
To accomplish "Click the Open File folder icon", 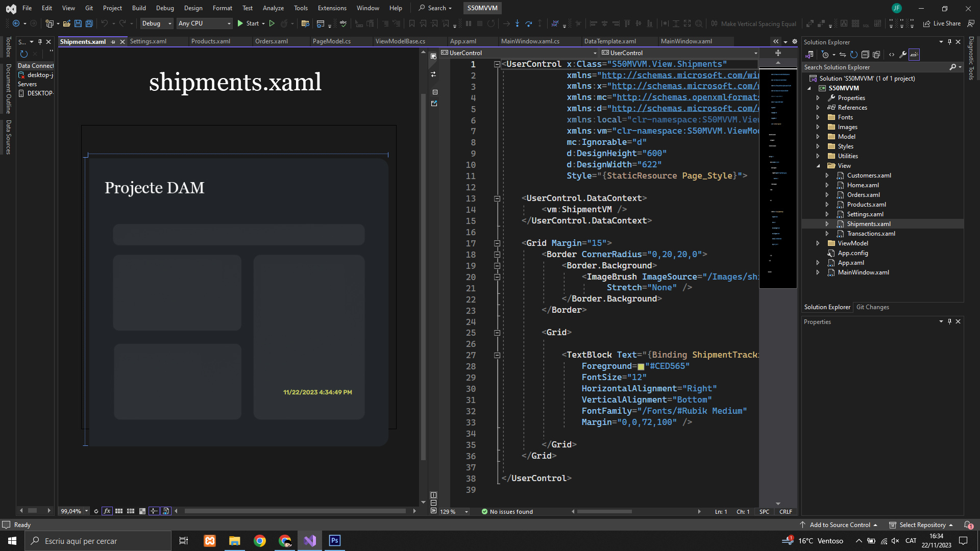I will [67, 23].
